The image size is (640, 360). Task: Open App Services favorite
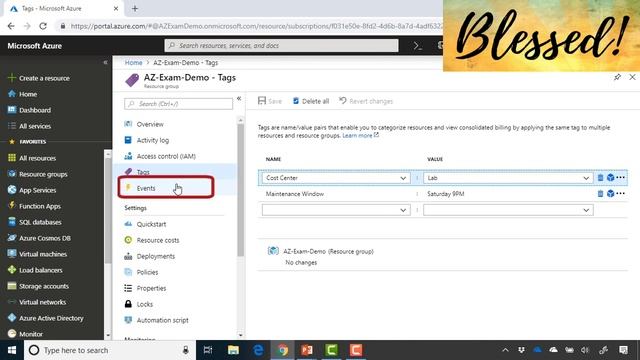[38, 190]
